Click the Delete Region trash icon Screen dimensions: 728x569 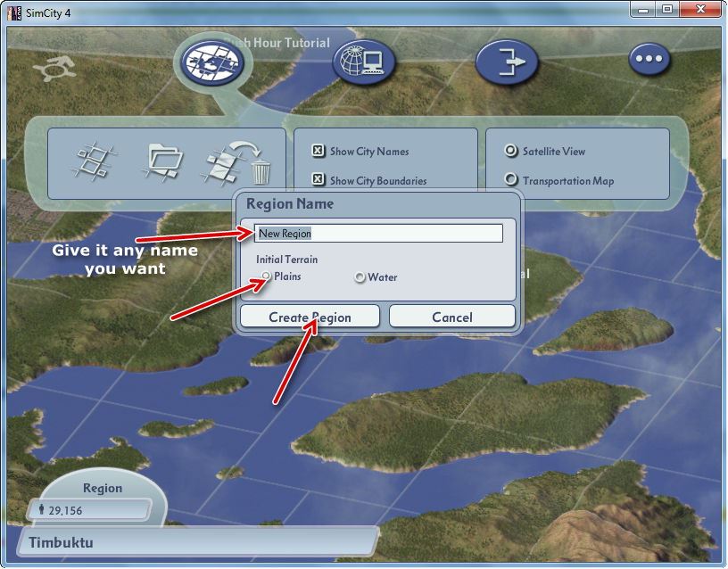236,162
